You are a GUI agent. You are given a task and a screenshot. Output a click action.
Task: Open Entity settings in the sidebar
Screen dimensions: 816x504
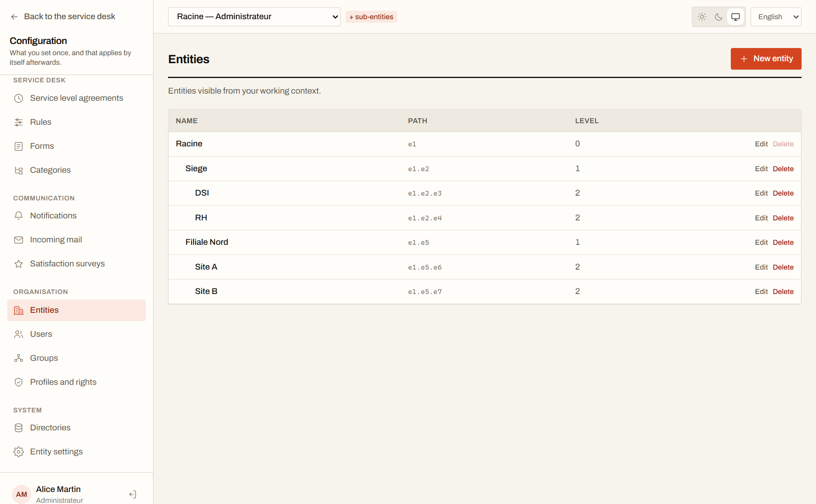76,452
